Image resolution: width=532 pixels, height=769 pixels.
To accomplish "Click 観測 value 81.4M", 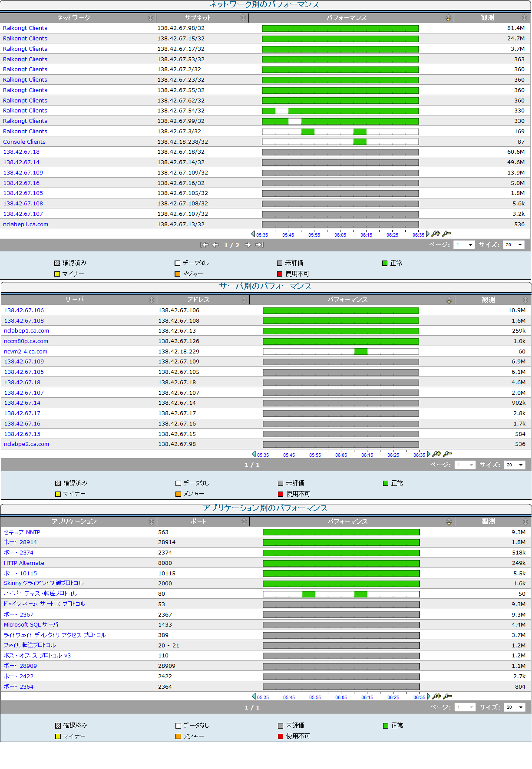I will point(516,28).
